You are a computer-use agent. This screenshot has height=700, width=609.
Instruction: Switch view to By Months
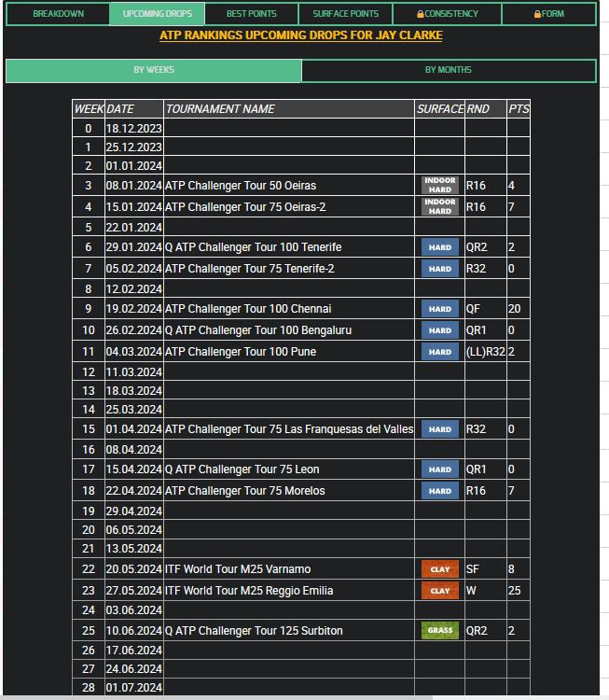[x=448, y=70]
